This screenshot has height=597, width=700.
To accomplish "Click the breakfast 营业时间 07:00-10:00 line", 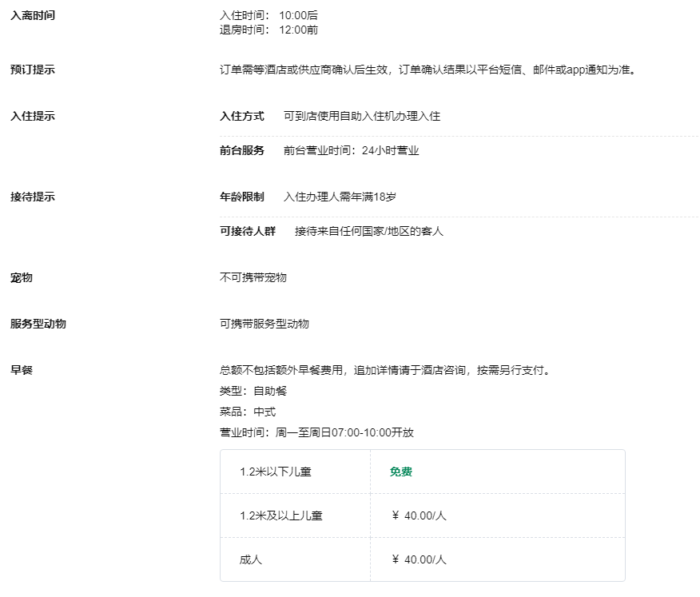I will coord(316,432).
